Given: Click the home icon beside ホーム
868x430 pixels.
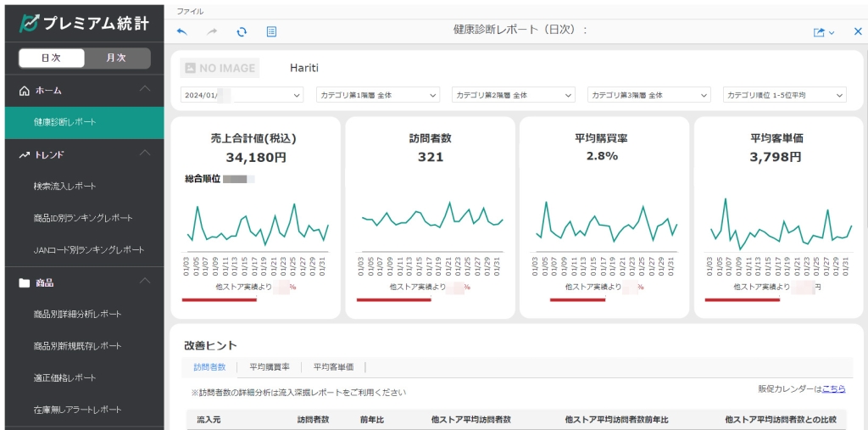Looking at the screenshot, I should coord(24,90).
